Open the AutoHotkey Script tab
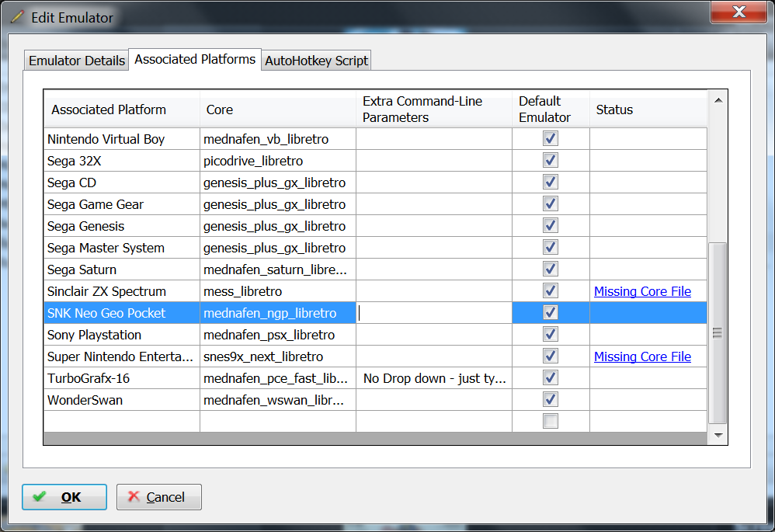The image size is (775, 532). (316, 61)
